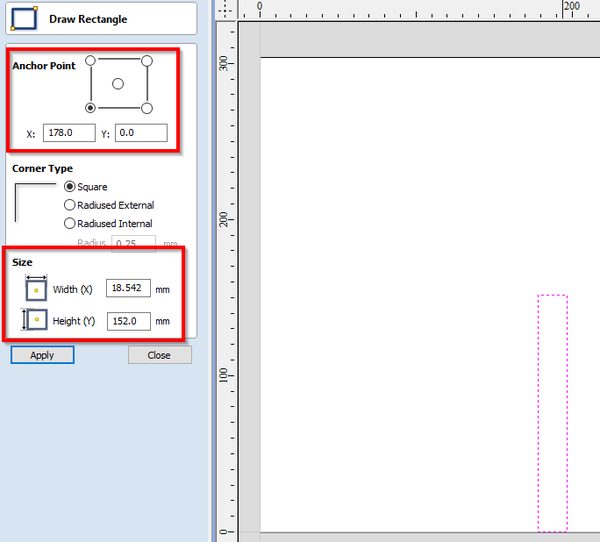This screenshot has width=600, height=542.
Task: Click the corner type preview graphic
Action: pos(34,202)
